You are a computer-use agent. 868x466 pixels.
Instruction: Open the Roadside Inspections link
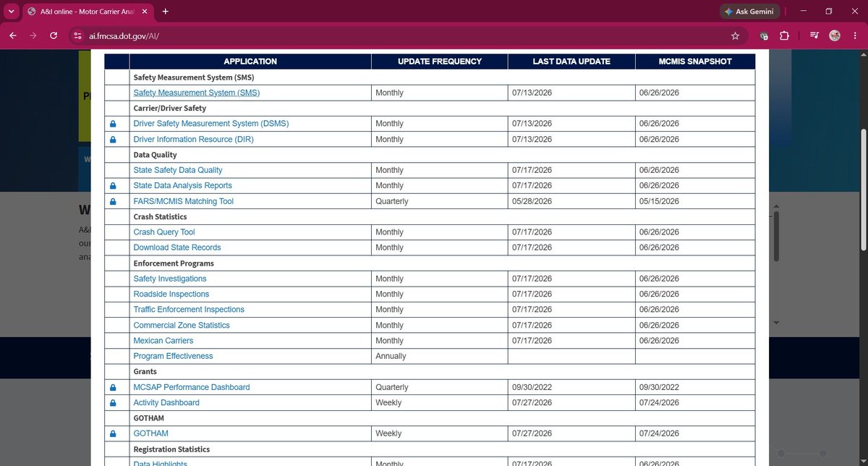click(x=171, y=294)
